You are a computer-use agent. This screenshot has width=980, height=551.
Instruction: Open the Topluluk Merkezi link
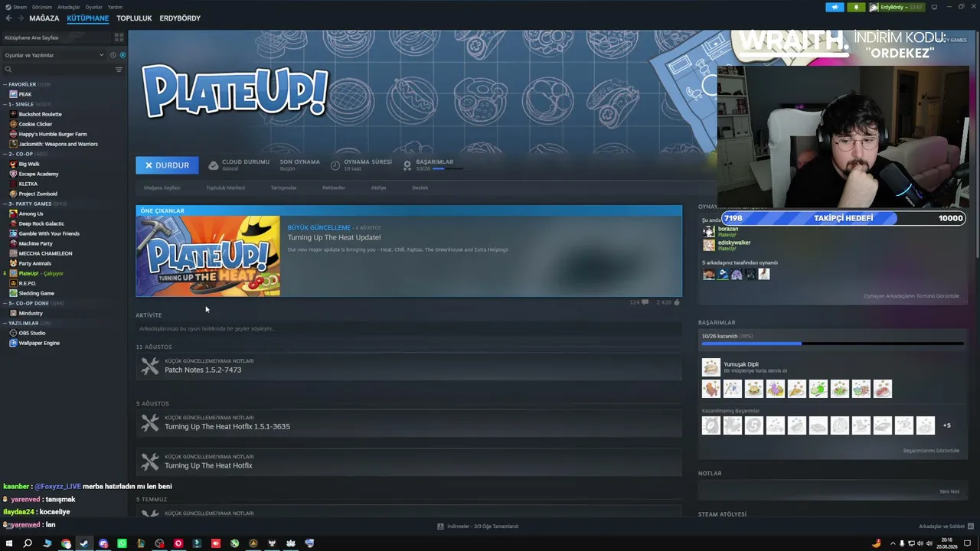click(225, 187)
